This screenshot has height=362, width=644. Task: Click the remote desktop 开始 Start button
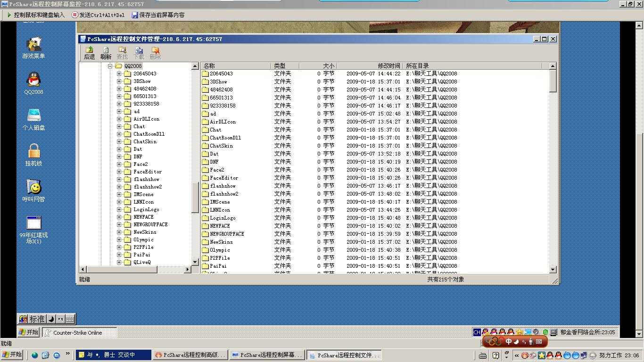pos(29,332)
